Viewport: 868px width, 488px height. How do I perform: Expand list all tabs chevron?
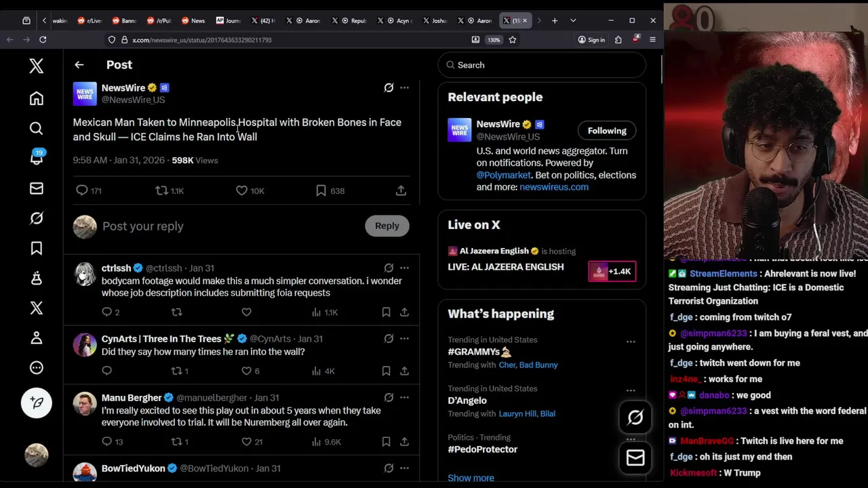573,20
